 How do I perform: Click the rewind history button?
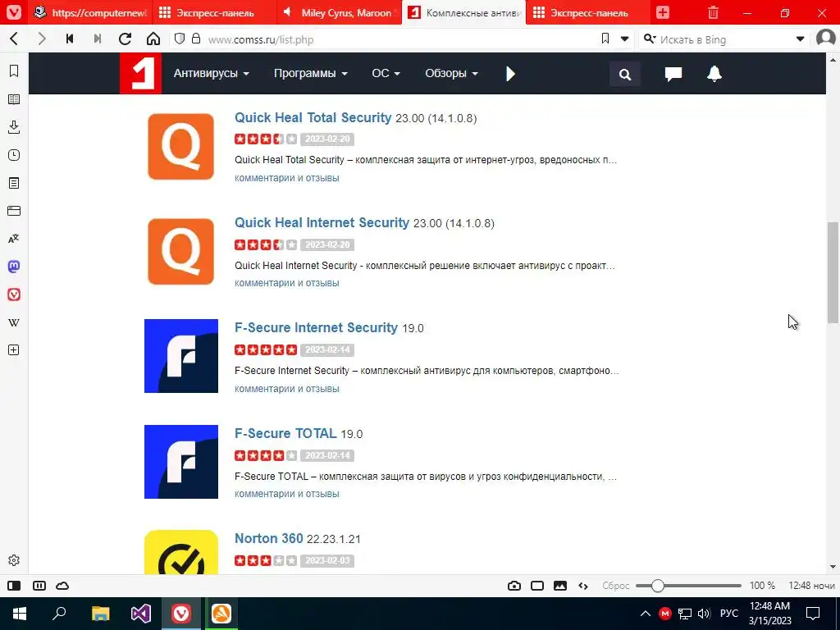(x=70, y=39)
